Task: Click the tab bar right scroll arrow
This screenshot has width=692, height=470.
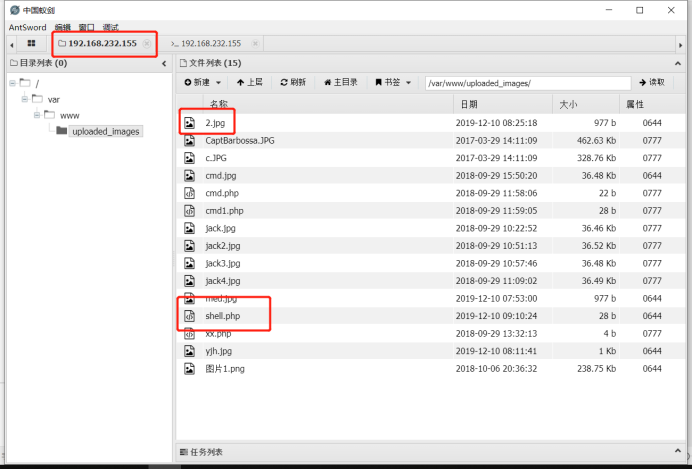Action: (x=680, y=45)
